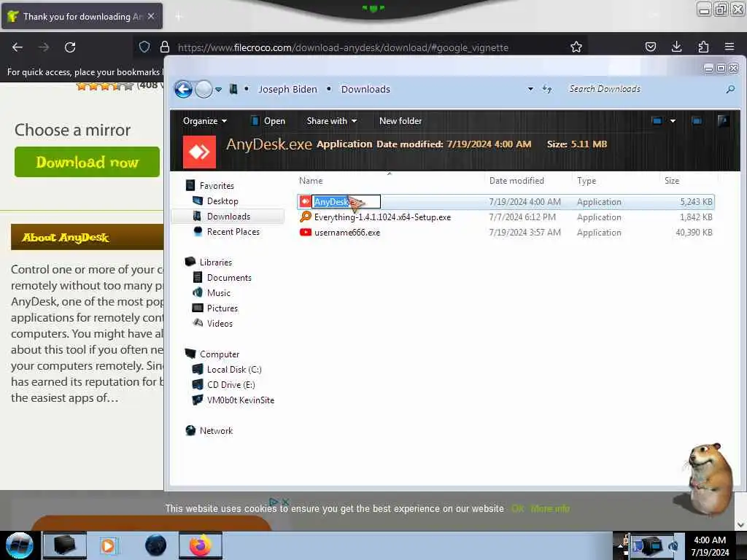Select Joseph Biden in the breadcrumb
The height and width of the screenshot is (560, 747).
pyautogui.click(x=287, y=89)
